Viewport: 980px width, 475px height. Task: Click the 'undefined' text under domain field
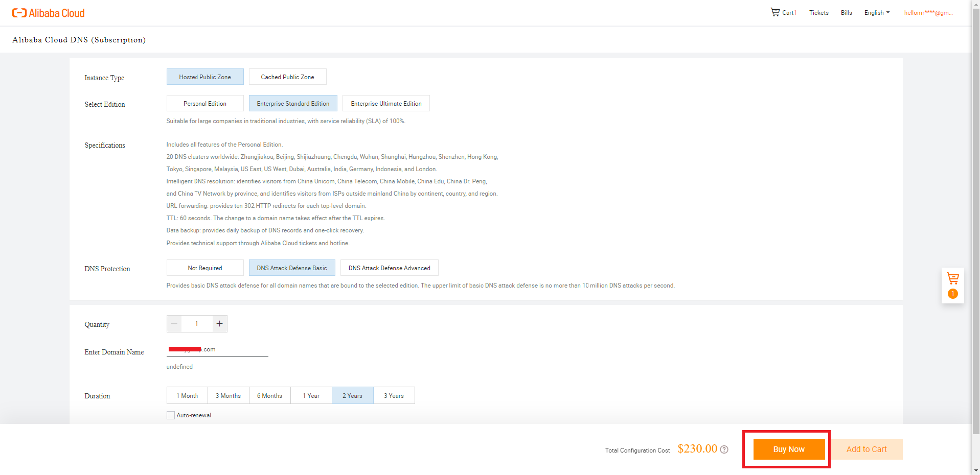coord(179,367)
